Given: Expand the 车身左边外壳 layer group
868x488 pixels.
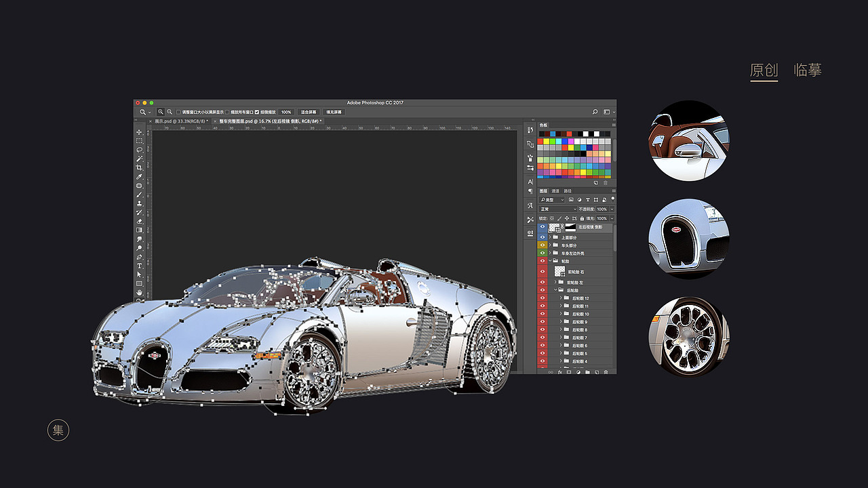Looking at the screenshot, I should (x=550, y=253).
